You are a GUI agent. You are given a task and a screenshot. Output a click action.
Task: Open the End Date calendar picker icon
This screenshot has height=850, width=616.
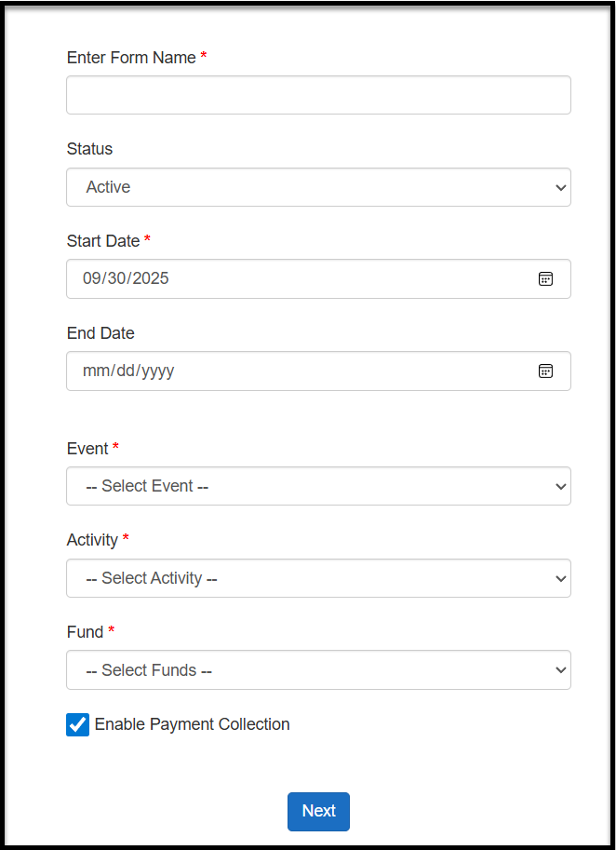pyautogui.click(x=545, y=371)
